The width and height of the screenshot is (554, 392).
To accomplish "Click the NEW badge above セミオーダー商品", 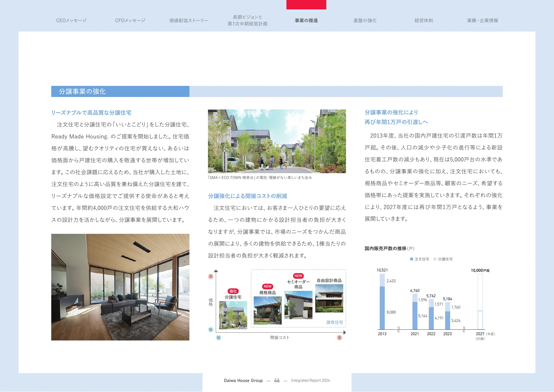I will [x=298, y=276].
